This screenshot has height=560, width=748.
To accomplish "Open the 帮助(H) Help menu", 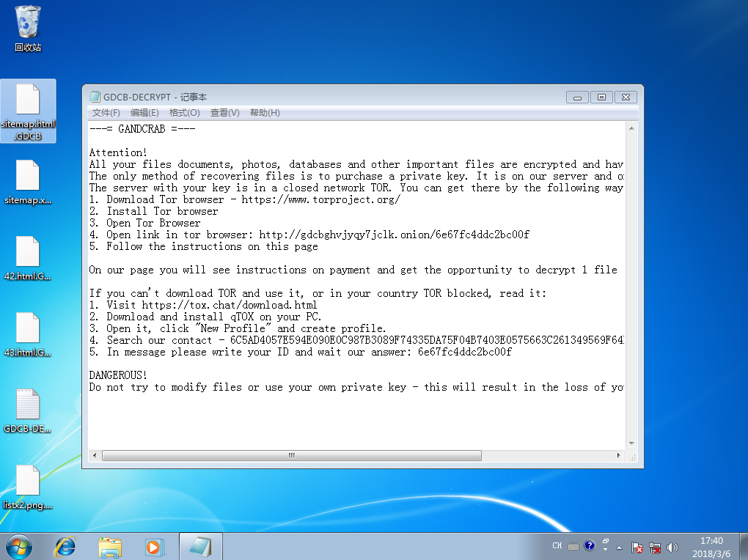I will click(x=265, y=113).
